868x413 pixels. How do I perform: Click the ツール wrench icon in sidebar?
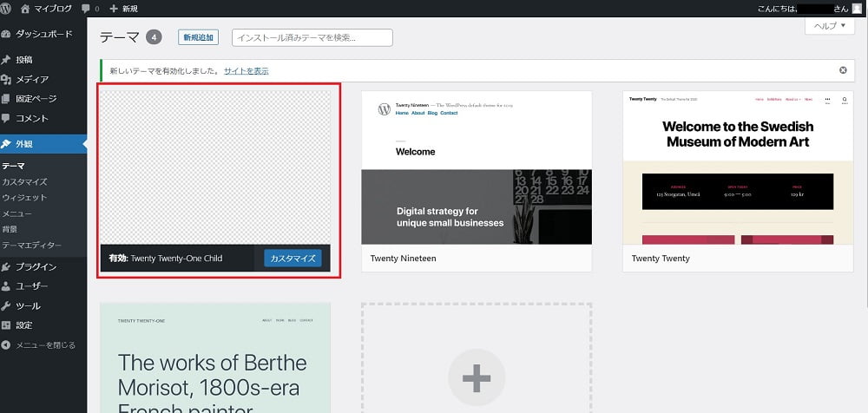(x=7, y=305)
